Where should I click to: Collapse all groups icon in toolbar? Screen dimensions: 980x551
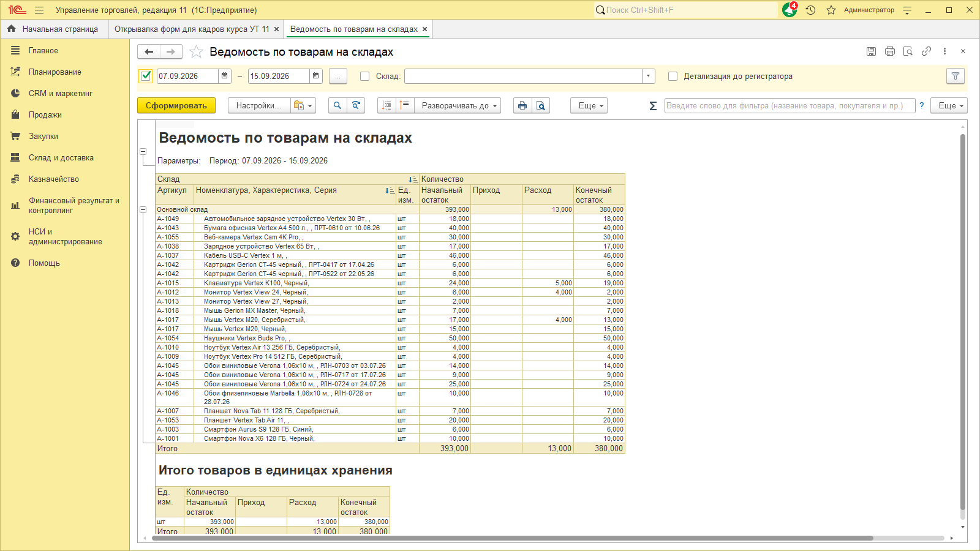coord(386,105)
